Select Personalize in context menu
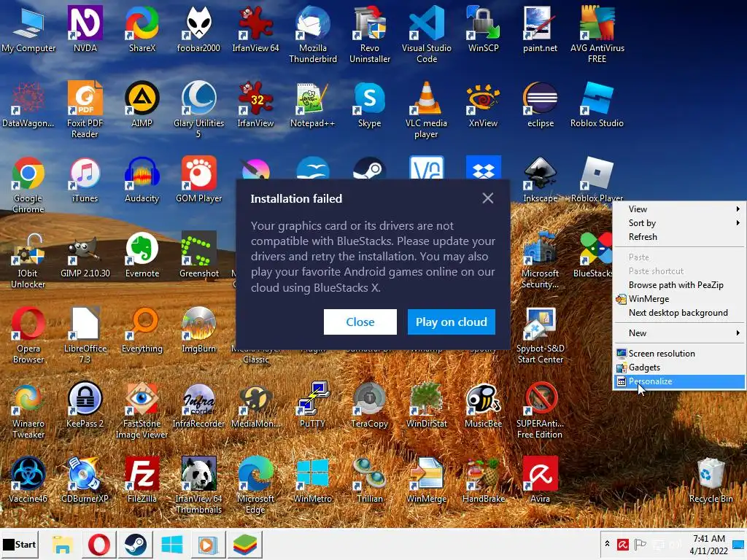Viewport: 747px width, 560px height. (680, 381)
